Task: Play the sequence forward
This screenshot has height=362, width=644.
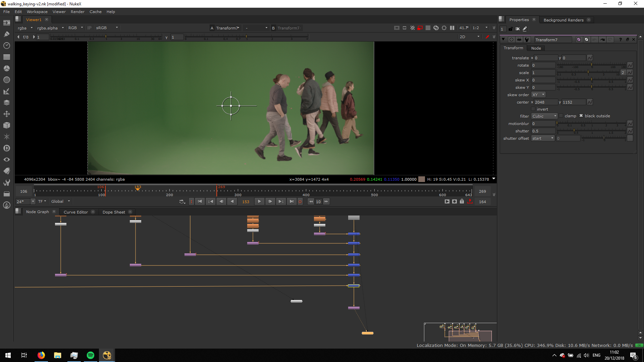Action: [259, 201]
